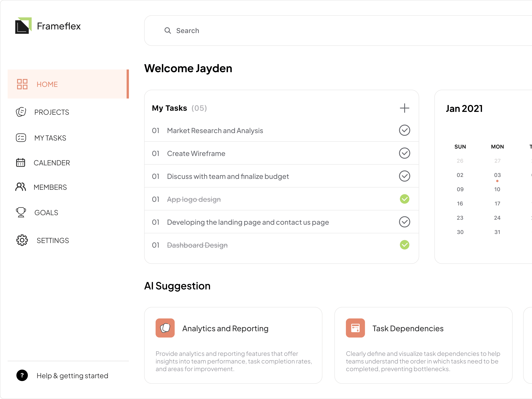Open the Members menu item
The height and width of the screenshot is (399, 532).
pyautogui.click(x=50, y=187)
